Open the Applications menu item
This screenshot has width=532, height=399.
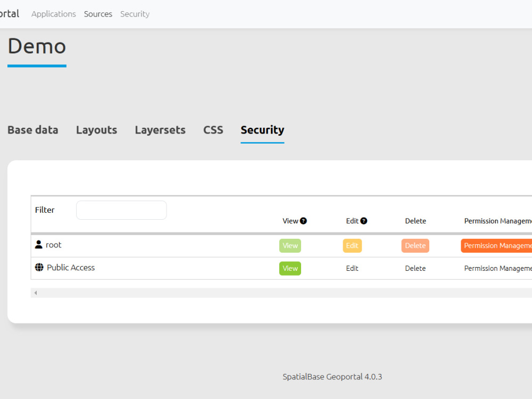(x=54, y=14)
